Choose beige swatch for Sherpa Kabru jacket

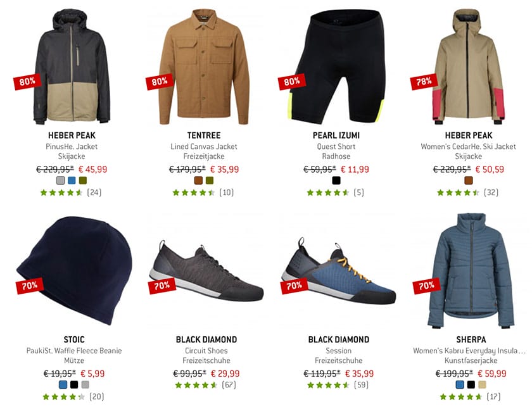(x=482, y=384)
